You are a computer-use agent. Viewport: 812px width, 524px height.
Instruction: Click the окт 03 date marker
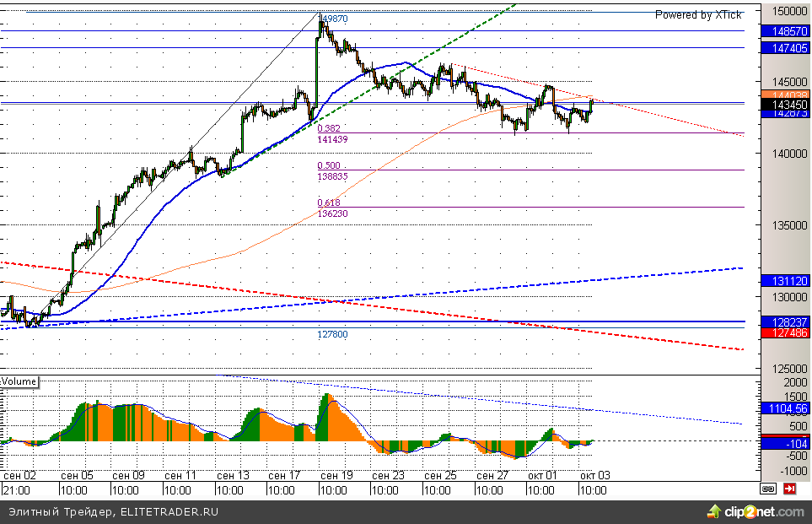594,476
